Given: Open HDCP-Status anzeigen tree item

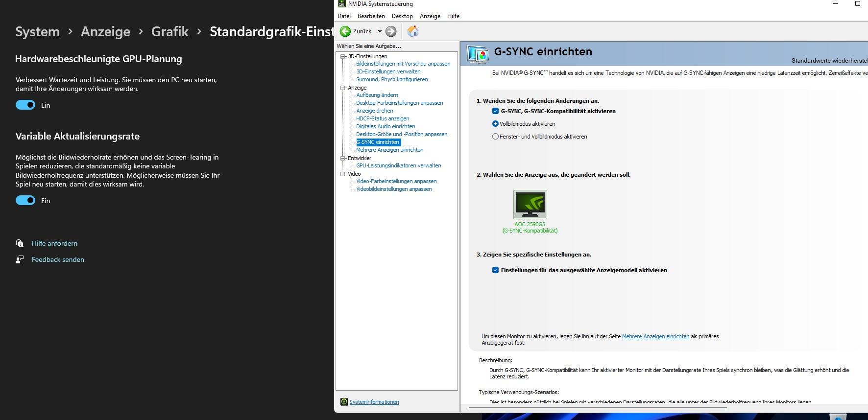Looking at the screenshot, I should point(383,118).
